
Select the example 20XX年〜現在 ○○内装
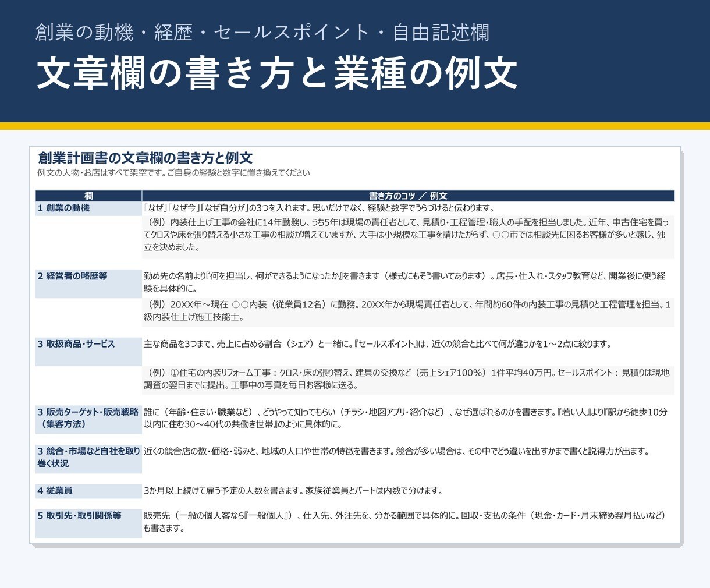[408, 311]
